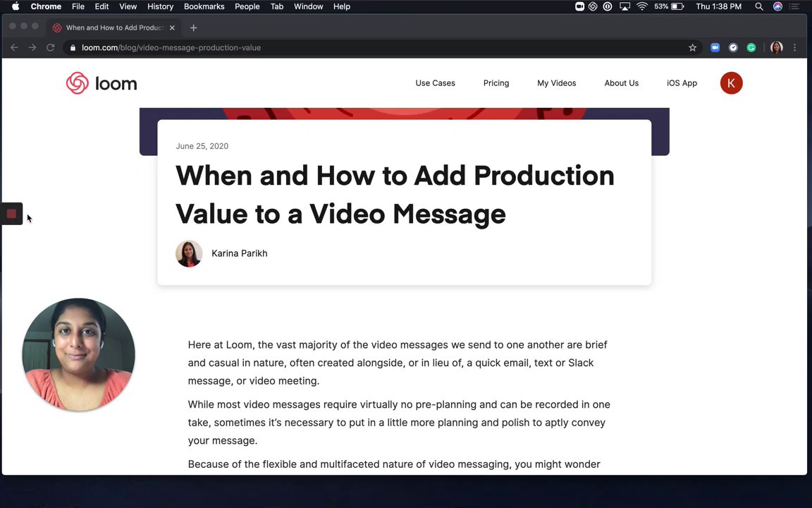Open the Edit menu
812x508 pixels.
tap(101, 6)
